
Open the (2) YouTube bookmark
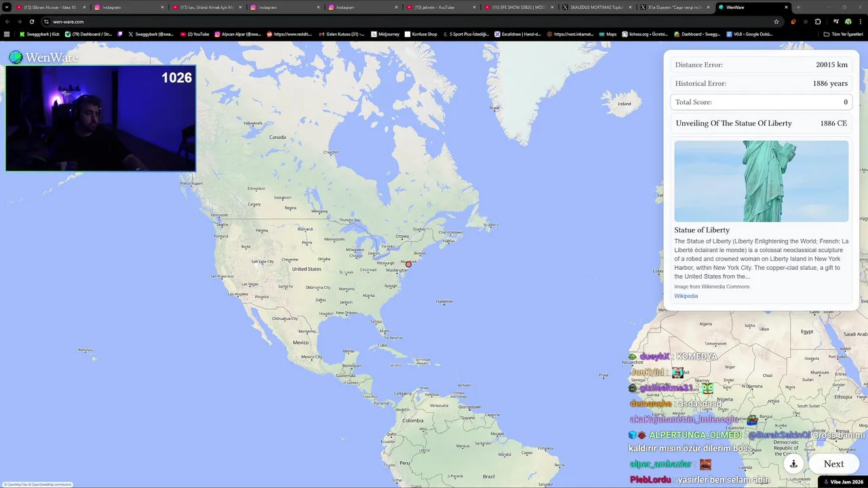point(195,34)
